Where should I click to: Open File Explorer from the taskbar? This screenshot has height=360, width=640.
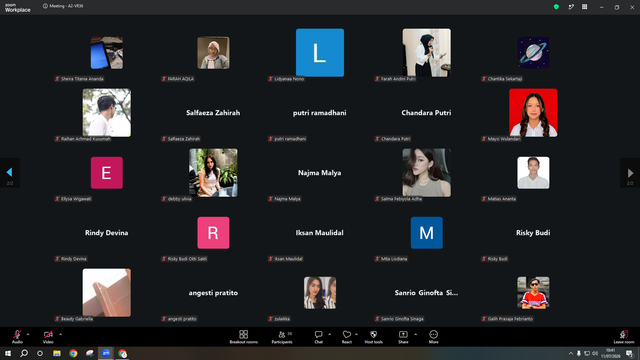[57, 353]
